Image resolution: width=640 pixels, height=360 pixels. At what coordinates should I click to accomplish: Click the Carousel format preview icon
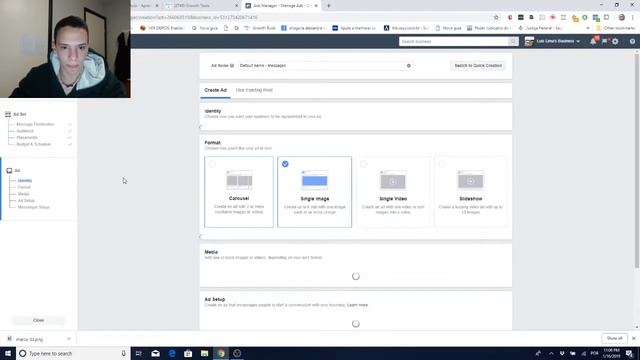[x=239, y=180]
